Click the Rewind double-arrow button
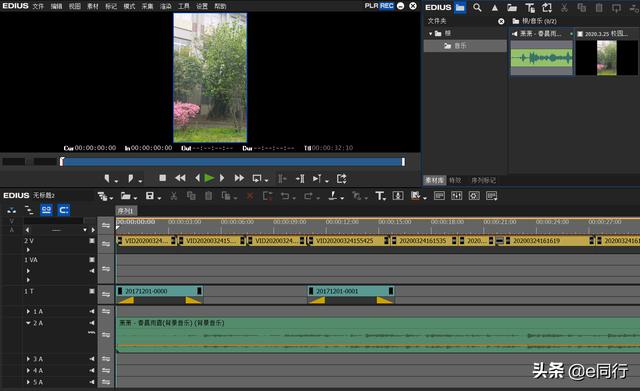Viewport: 640px width, 391px height. (180, 178)
